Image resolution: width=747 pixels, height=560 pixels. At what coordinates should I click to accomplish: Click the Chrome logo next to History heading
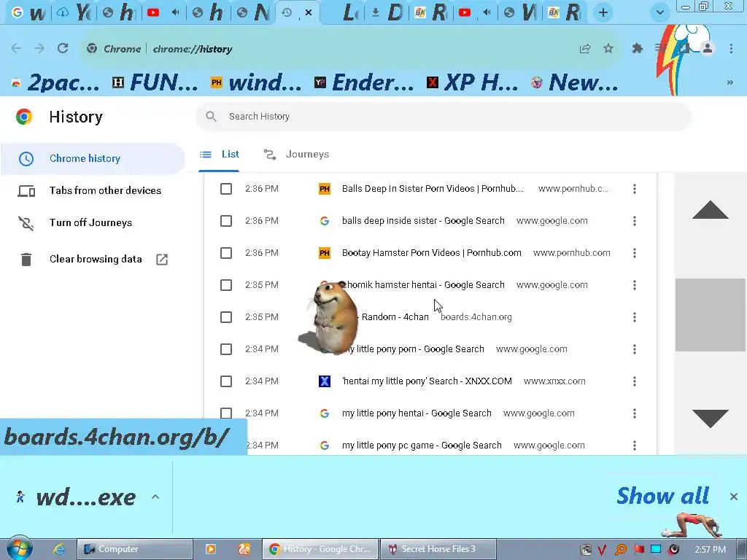[x=24, y=117]
